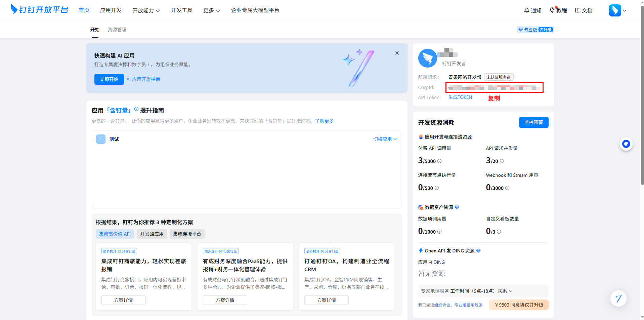
Task: Select the 开发酷应用 tab
Action: click(x=152, y=234)
